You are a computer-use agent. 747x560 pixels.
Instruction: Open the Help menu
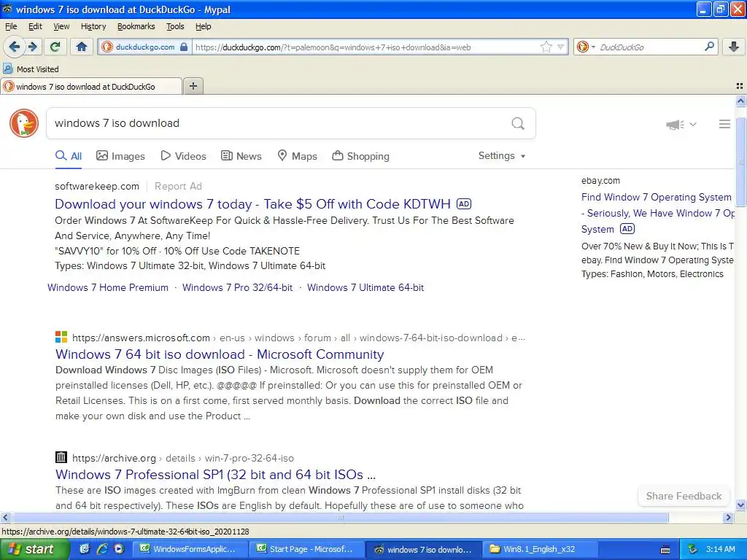203,26
